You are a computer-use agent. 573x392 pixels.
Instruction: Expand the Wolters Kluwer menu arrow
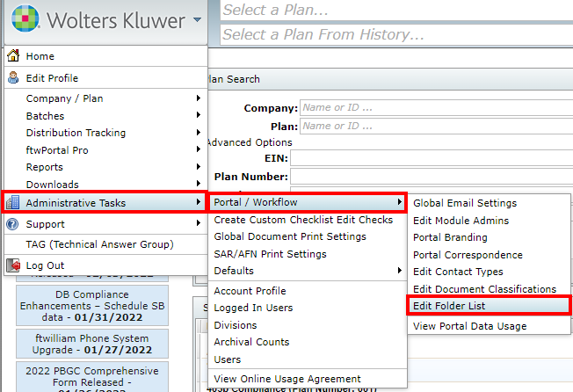coord(198,19)
